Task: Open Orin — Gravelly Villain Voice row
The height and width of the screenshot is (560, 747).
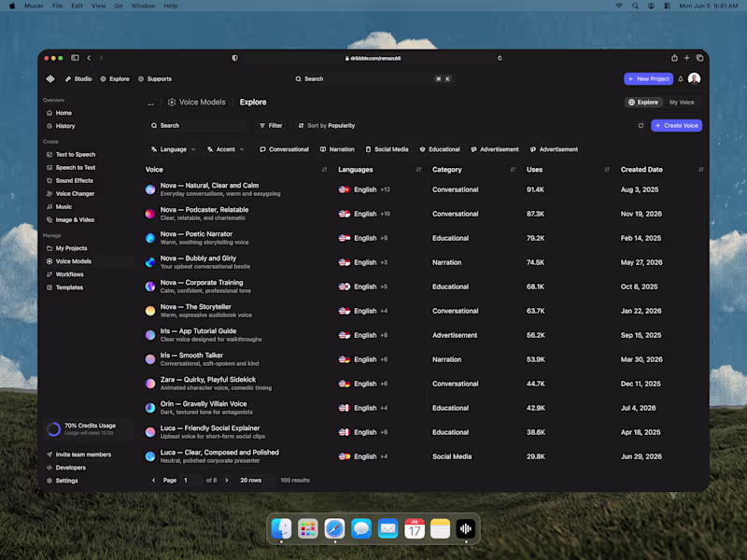Action: tap(424, 408)
